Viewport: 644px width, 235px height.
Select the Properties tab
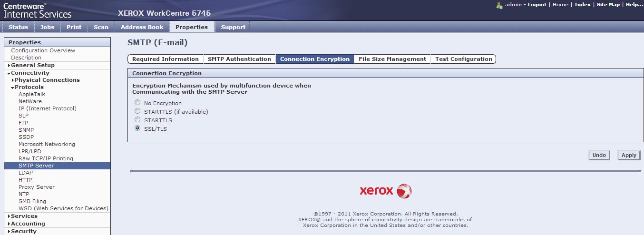point(192,27)
